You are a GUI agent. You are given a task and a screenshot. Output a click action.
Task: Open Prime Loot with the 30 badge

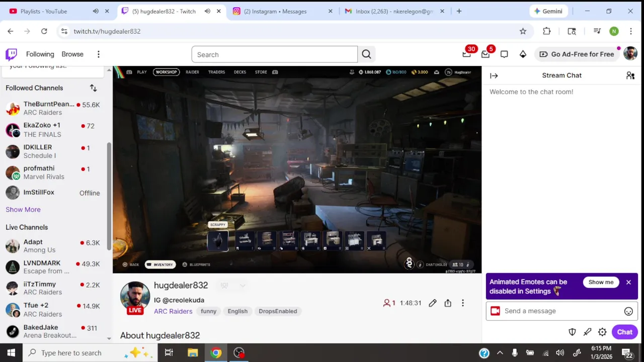click(x=467, y=54)
